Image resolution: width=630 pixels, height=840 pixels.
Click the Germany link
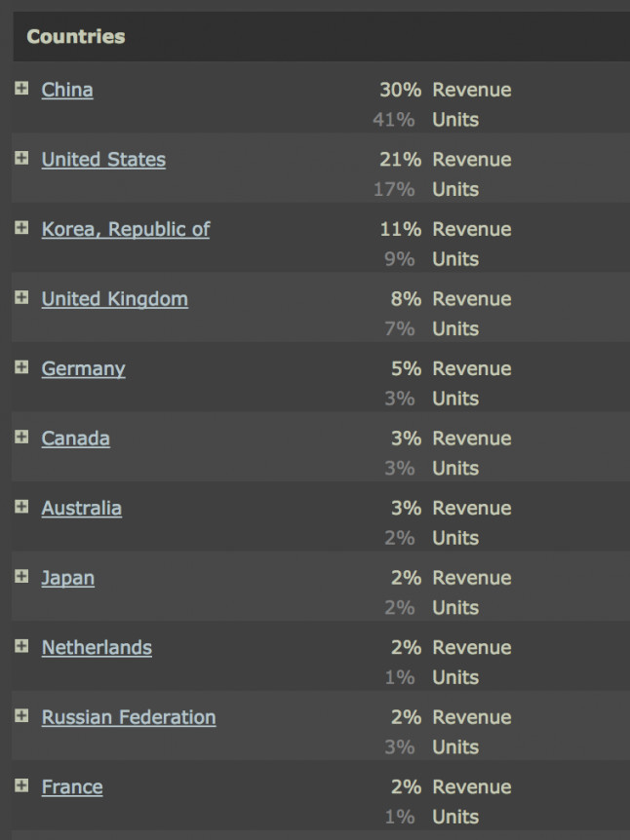point(83,368)
